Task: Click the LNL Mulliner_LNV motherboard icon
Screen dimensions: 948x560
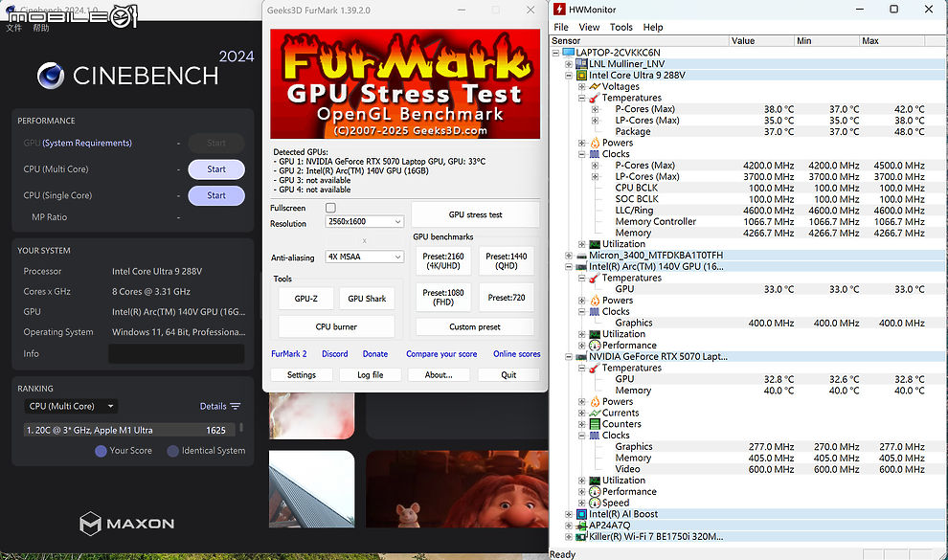Action: [x=581, y=63]
